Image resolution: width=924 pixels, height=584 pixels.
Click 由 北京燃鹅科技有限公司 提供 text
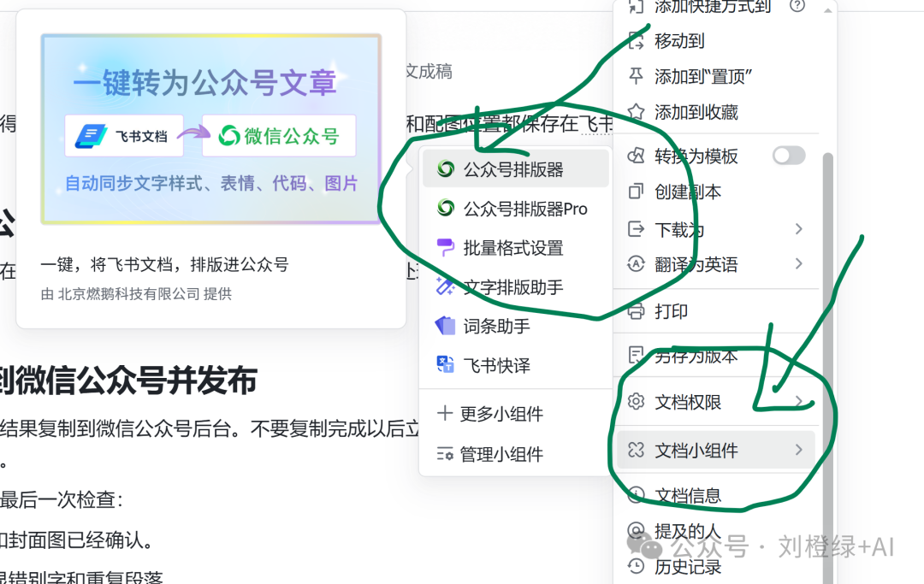(x=136, y=294)
